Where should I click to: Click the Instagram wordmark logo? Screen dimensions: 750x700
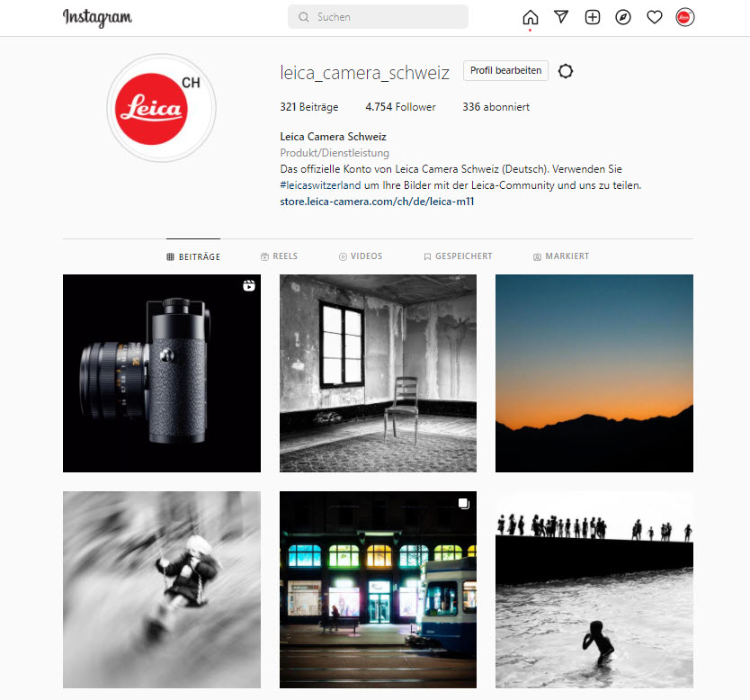[98, 18]
